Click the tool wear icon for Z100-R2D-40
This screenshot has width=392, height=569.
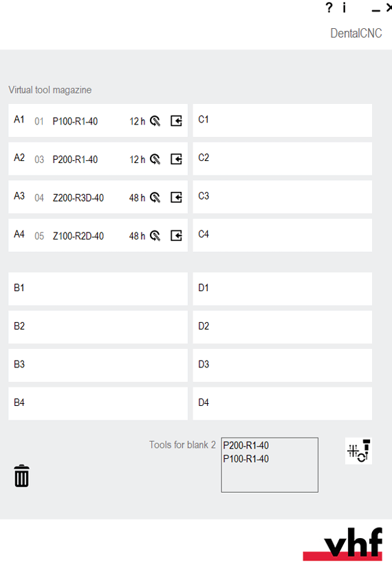(155, 235)
